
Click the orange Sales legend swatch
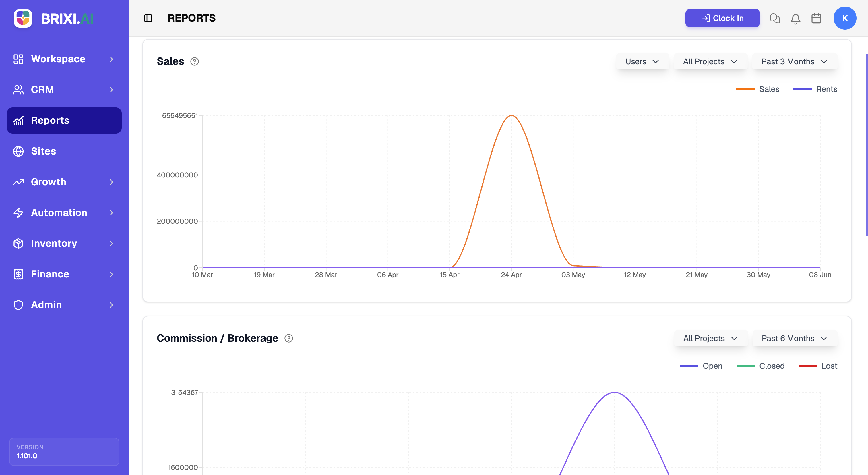tap(745, 89)
